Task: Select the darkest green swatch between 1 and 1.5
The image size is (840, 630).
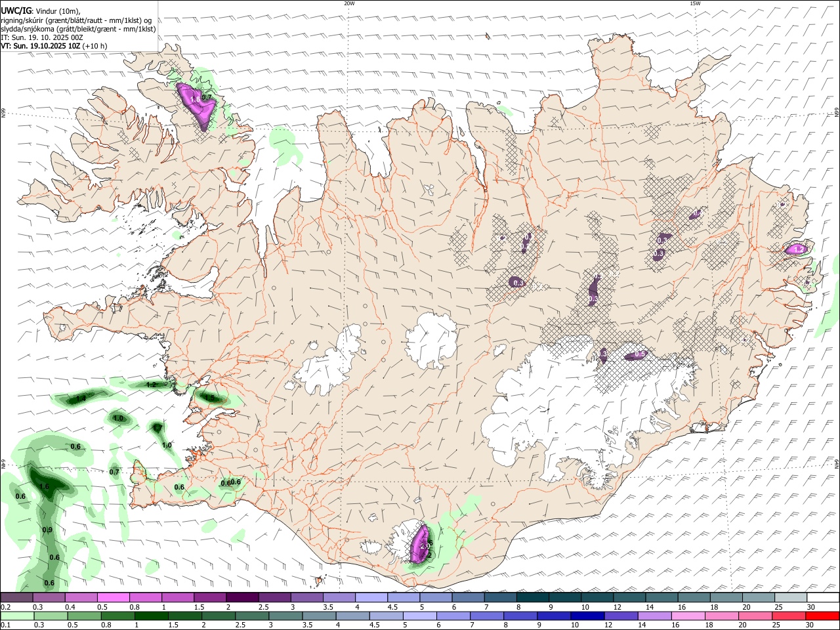Action: [x=151, y=616]
